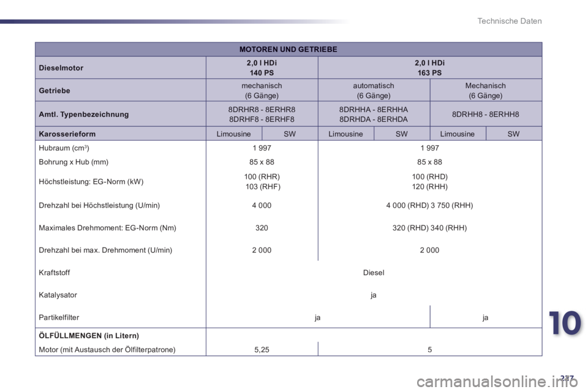
Task: Select the 'Katalysator' row label
Action: [58, 295]
